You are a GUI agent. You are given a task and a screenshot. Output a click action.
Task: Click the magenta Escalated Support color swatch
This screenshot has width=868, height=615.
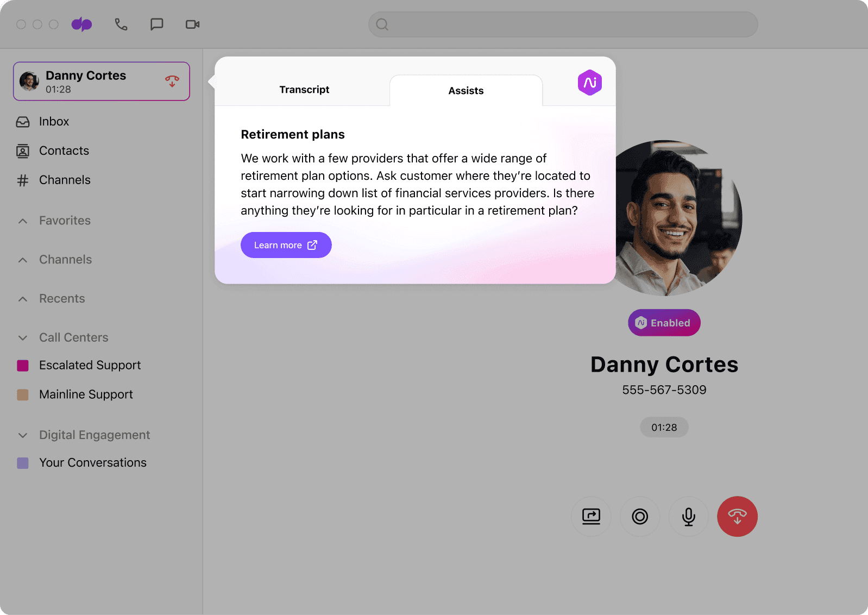coord(23,366)
